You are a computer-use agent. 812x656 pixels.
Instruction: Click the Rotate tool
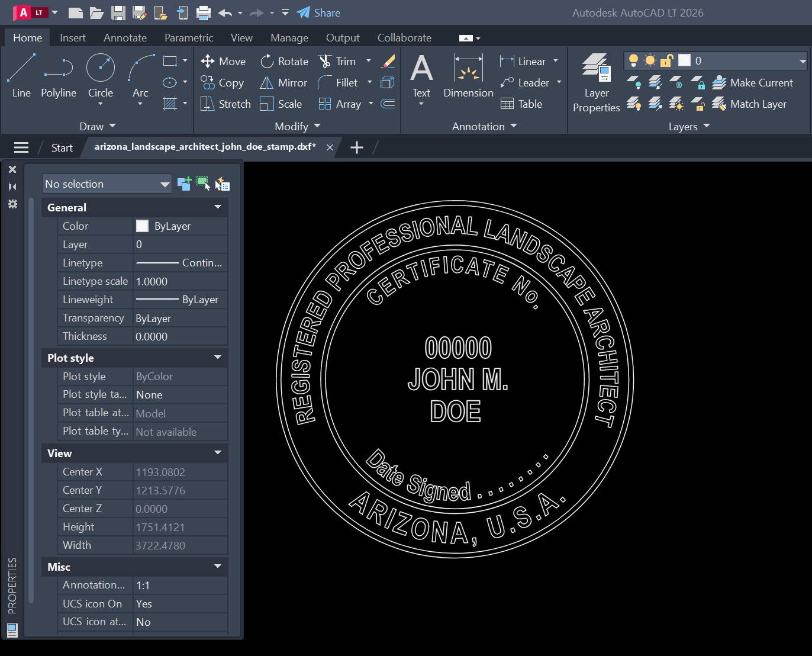tap(285, 62)
